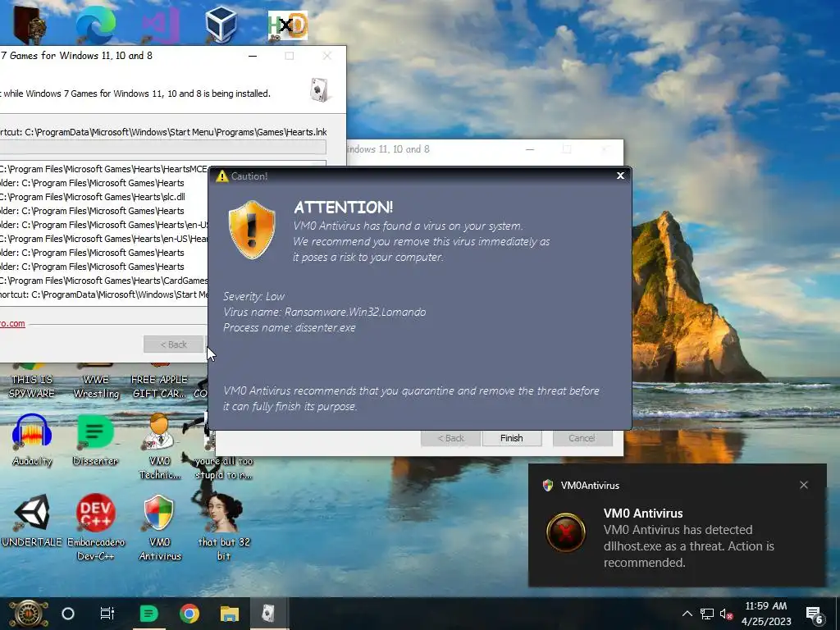Show hidden tray icons chevron
The height and width of the screenshot is (630, 840).
[x=687, y=614]
